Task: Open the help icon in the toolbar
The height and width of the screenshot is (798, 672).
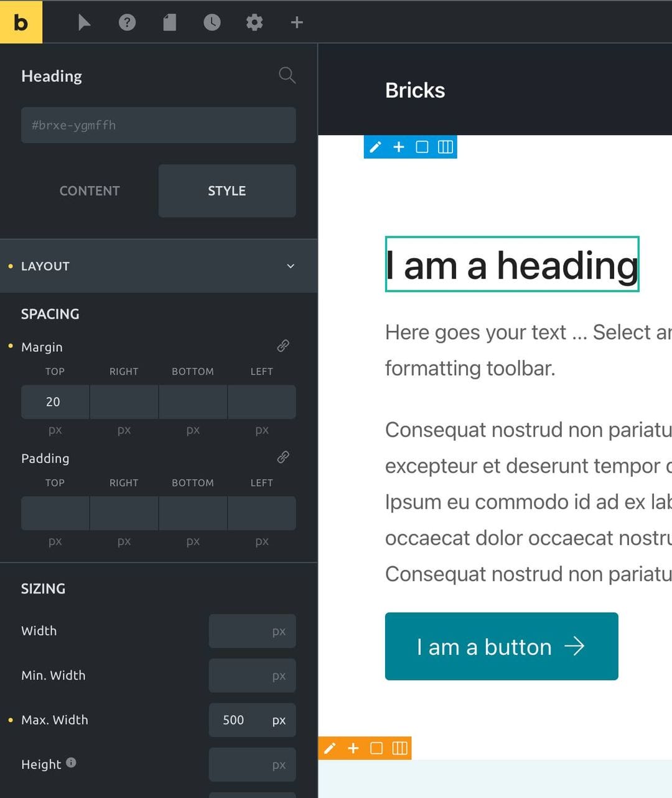Action: point(127,22)
